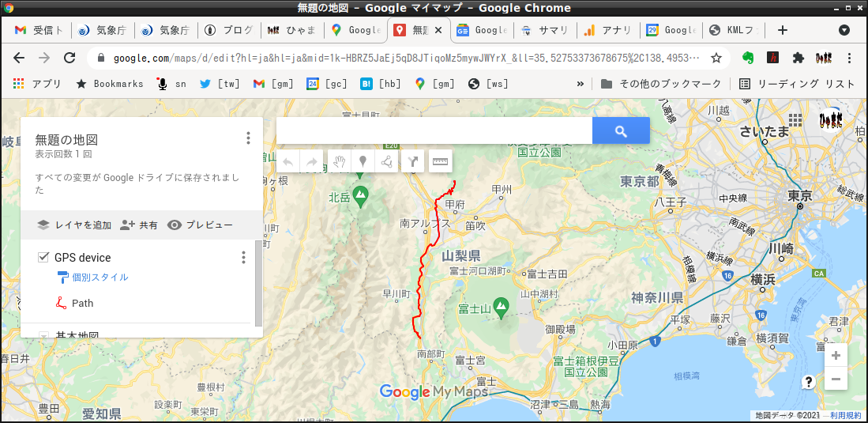The height and width of the screenshot is (423, 868).
Task: Select the Path item in layer
Action: click(82, 304)
